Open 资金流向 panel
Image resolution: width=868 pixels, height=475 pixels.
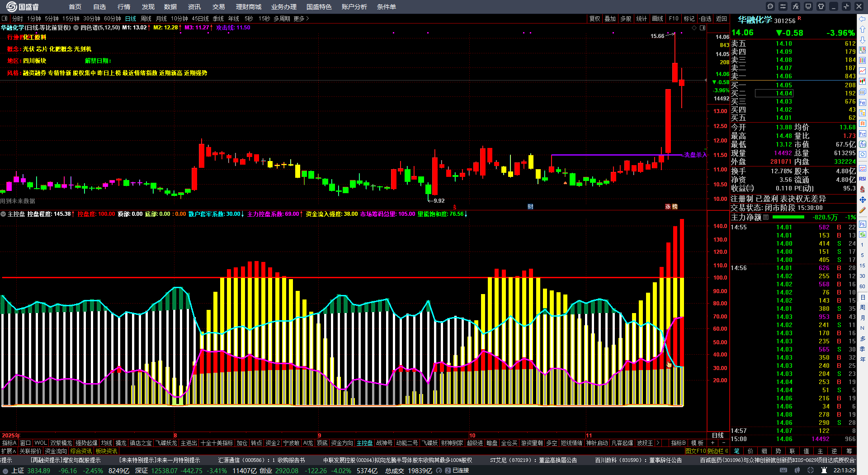coord(56,451)
